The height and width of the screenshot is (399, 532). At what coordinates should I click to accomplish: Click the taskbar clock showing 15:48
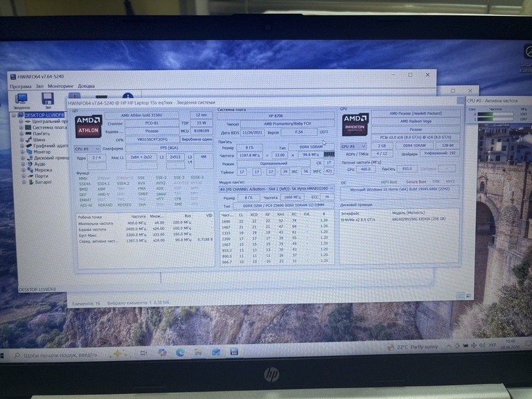510,344
